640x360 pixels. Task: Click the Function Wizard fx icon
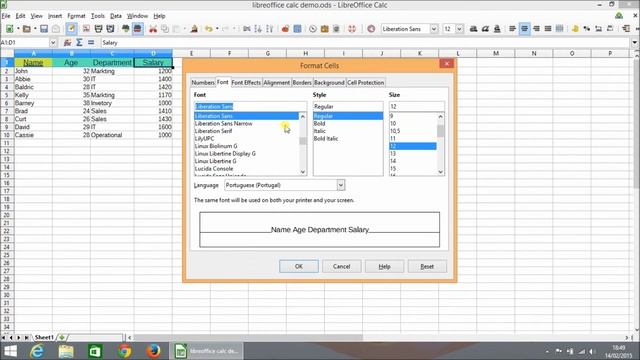[x=67, y=42]
